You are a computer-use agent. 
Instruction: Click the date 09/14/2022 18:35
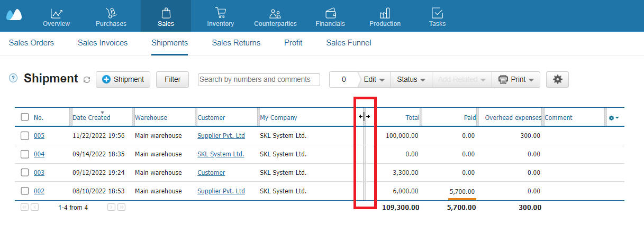point(98,154)
